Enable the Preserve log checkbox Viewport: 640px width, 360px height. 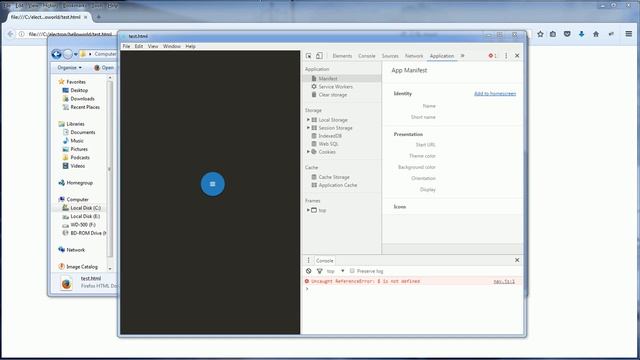point(352,271)
